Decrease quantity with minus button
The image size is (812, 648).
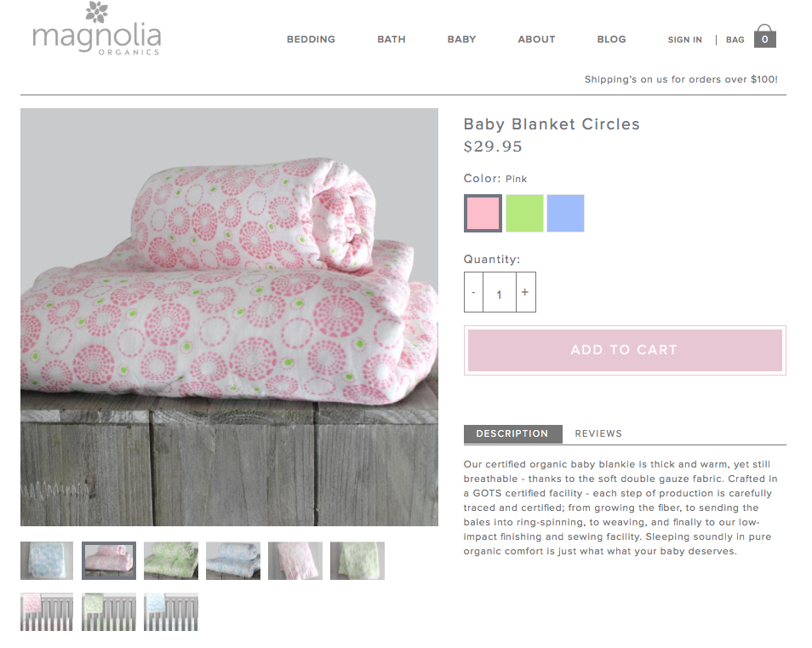coord(473,292)
